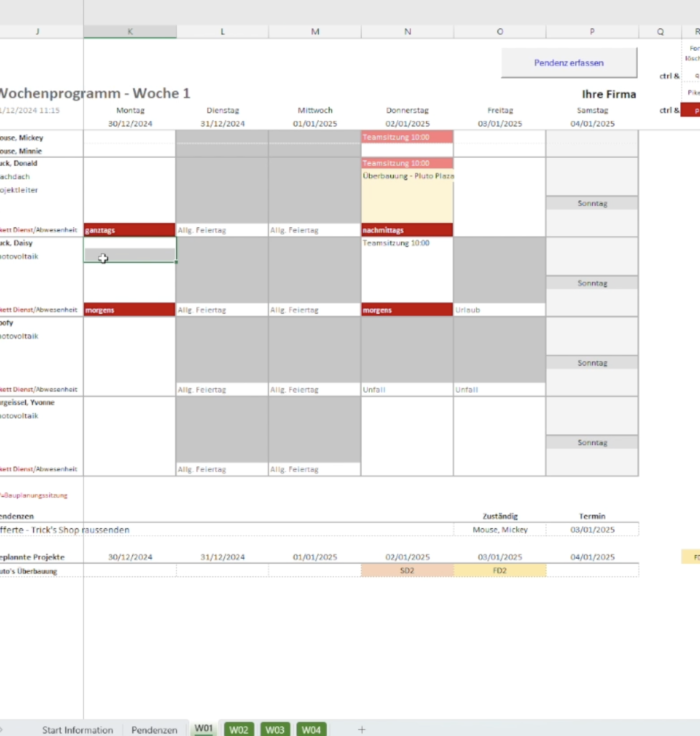Select the Urlaub cell in the Freitag column
Image resolution: width=700 pixels, height=736 pixels.
(x=499, y=310)
